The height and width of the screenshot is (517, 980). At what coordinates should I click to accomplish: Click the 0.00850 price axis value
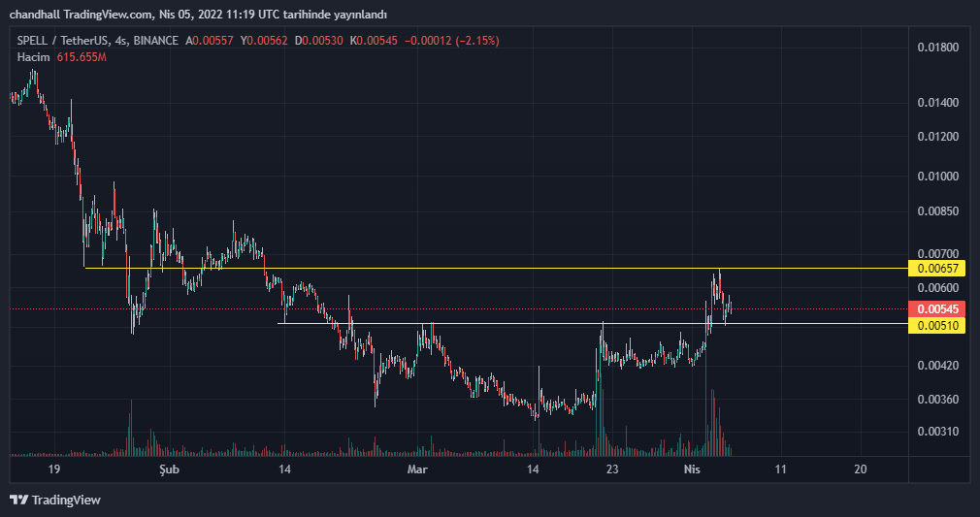point(937,211)
